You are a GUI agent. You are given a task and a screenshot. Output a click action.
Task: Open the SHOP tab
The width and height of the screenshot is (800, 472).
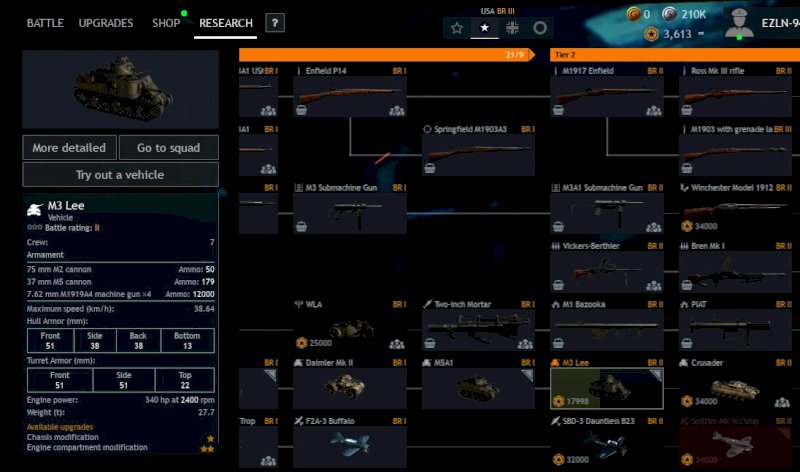[x=166, y=23]
